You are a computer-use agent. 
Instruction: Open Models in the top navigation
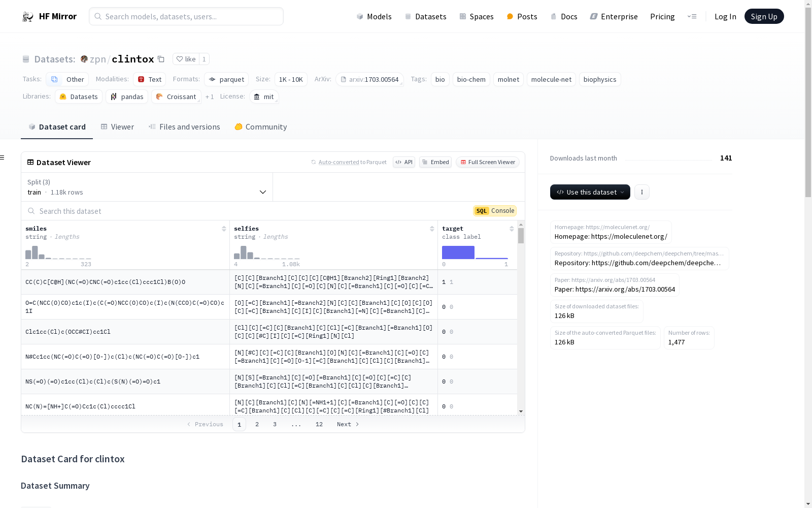pyautogui.click(x=374, y=16)
